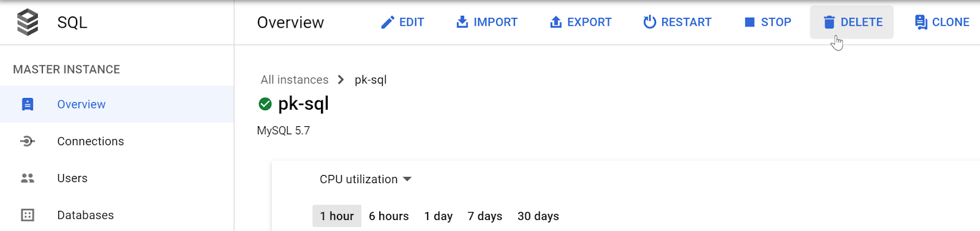Open the Users sidebar item
980x231 pixels.
tap(117, 178)
